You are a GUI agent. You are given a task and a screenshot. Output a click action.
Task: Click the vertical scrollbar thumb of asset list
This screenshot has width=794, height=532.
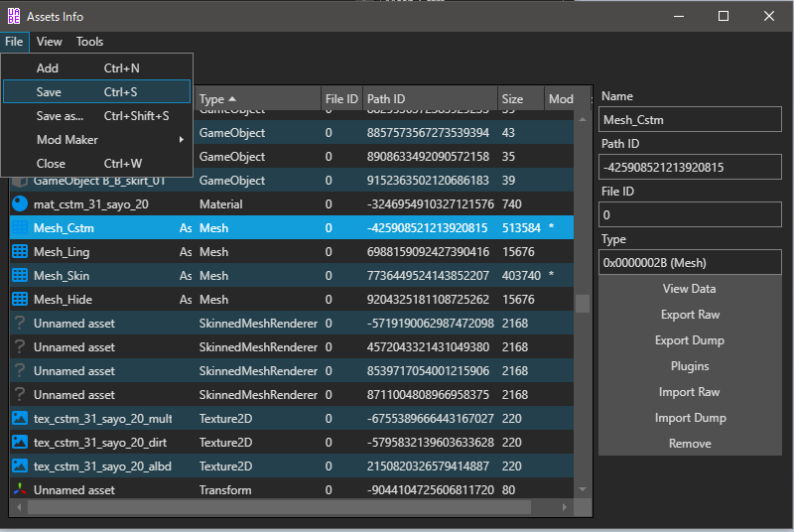[583, 303]
